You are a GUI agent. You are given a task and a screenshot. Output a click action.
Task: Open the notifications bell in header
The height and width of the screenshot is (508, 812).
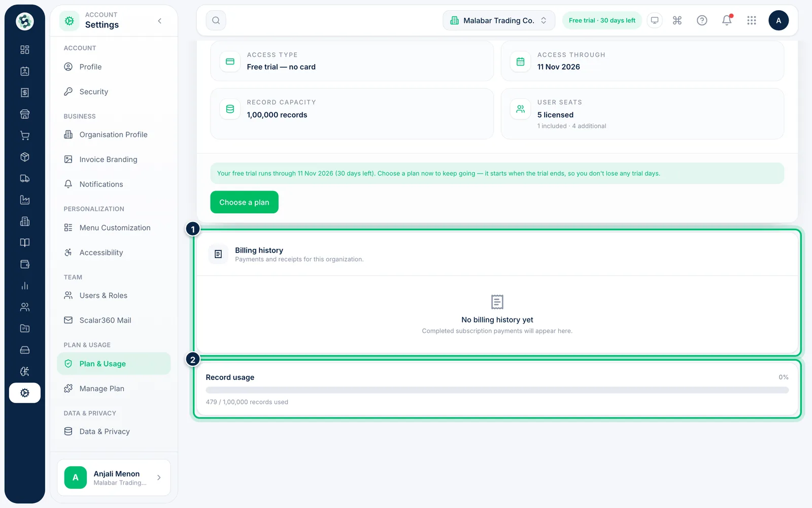pyautogui.click(x=727, y=20)
